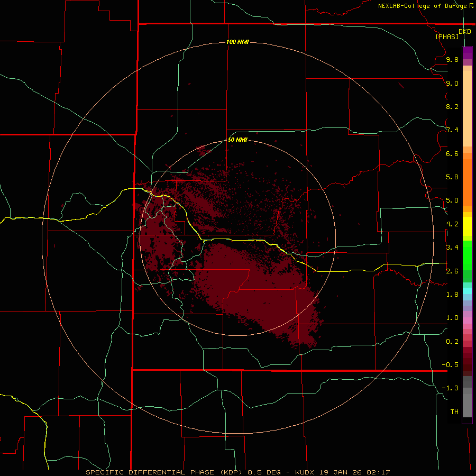Screen dimensions: 476x476
Task: Select the 4.2 value on the color scale
Action: pyautogui.click(x=452, y=224)
